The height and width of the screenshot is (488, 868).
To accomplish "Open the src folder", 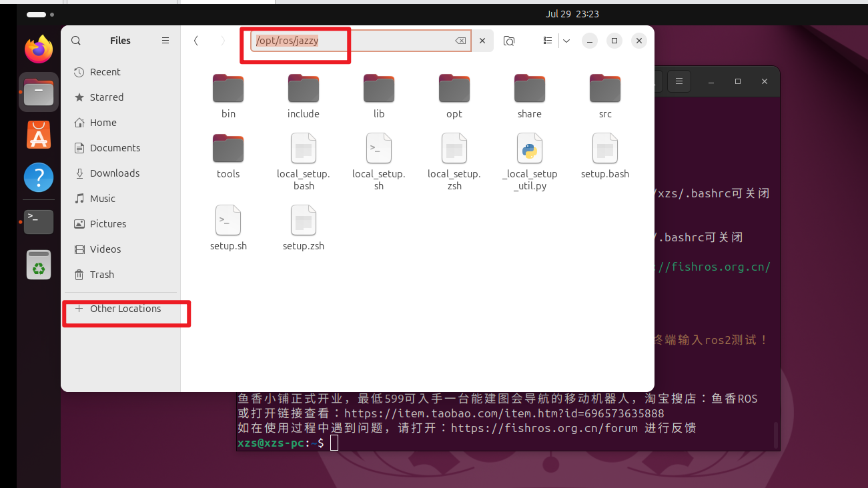I will pos(605,95).
